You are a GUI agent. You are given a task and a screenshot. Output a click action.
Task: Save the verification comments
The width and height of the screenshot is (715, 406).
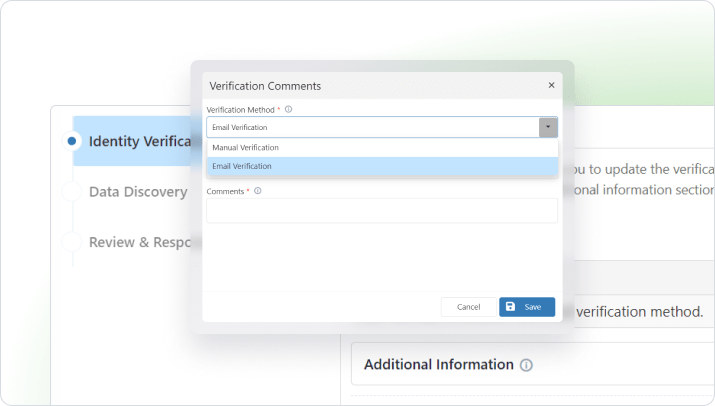527,307
